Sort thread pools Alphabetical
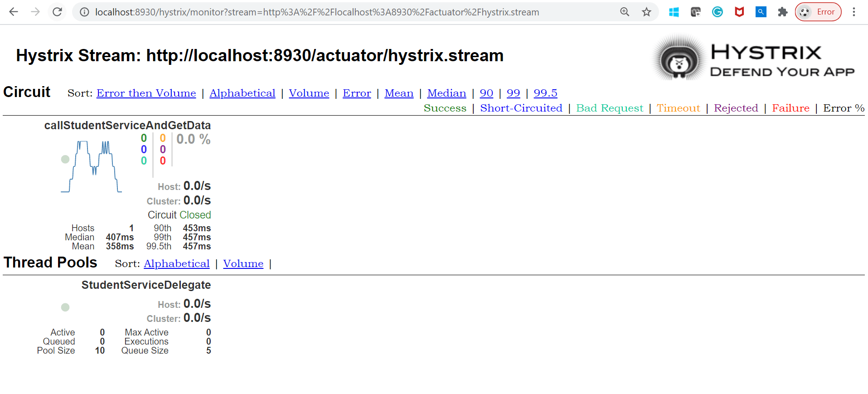The height and width of the screenshot is (394, 868). point(177,263)
